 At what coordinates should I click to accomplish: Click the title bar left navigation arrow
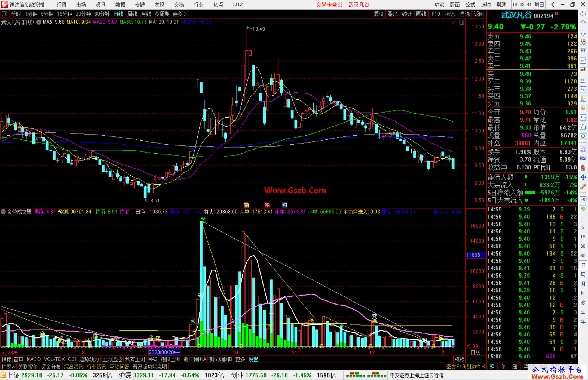553,4
